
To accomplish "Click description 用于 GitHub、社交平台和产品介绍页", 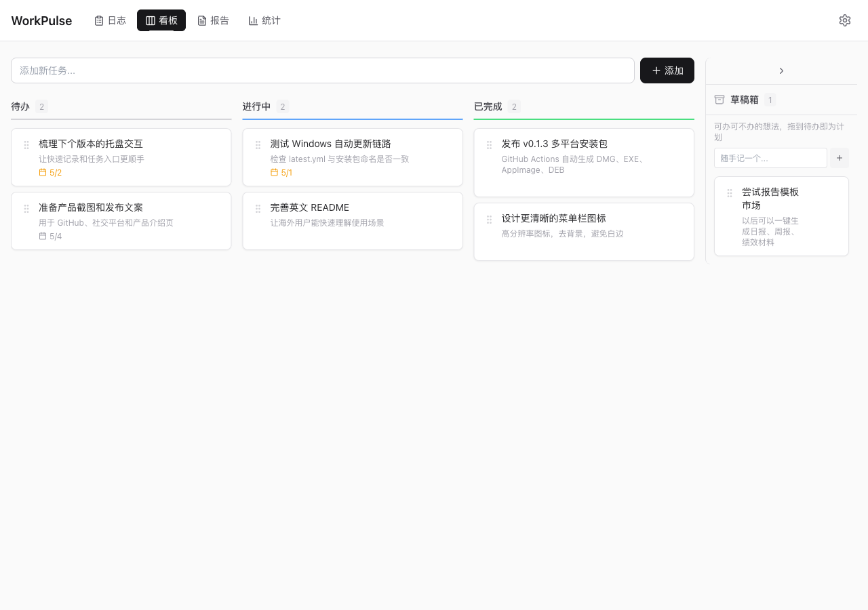I will pos(106,223).
